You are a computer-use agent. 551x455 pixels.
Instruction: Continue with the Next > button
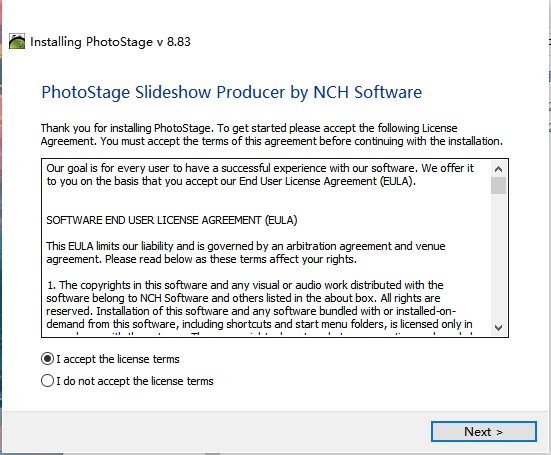click(484, 431)
